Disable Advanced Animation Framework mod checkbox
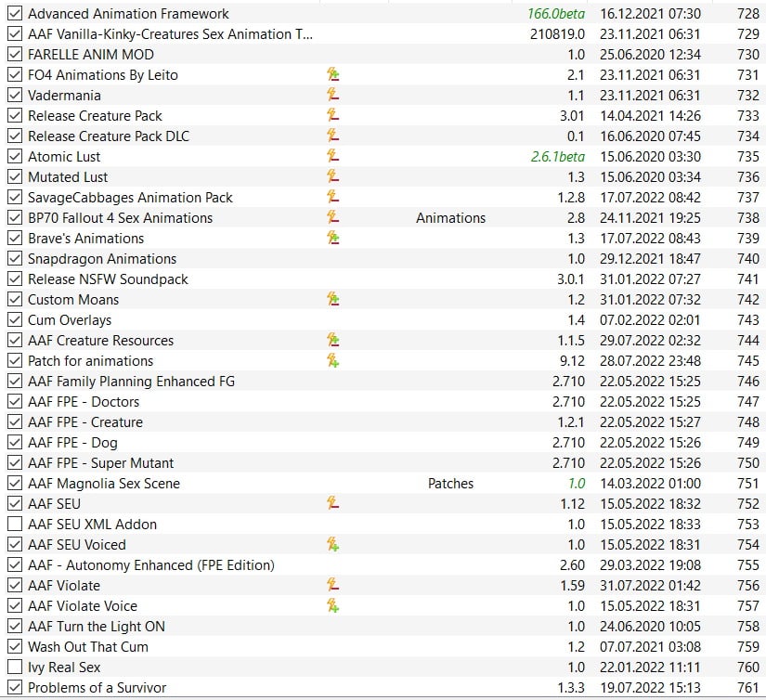The image size is (766, 700). tap(15, 14)
